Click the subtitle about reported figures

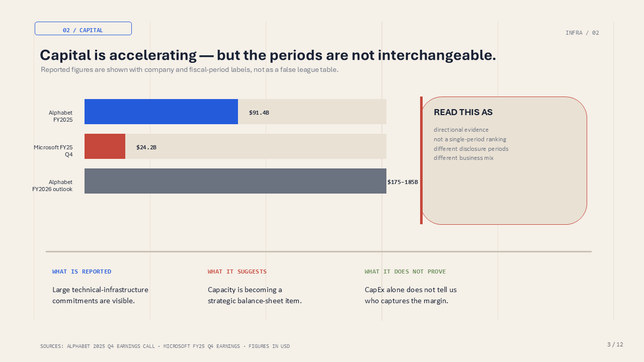coord(190,70)
